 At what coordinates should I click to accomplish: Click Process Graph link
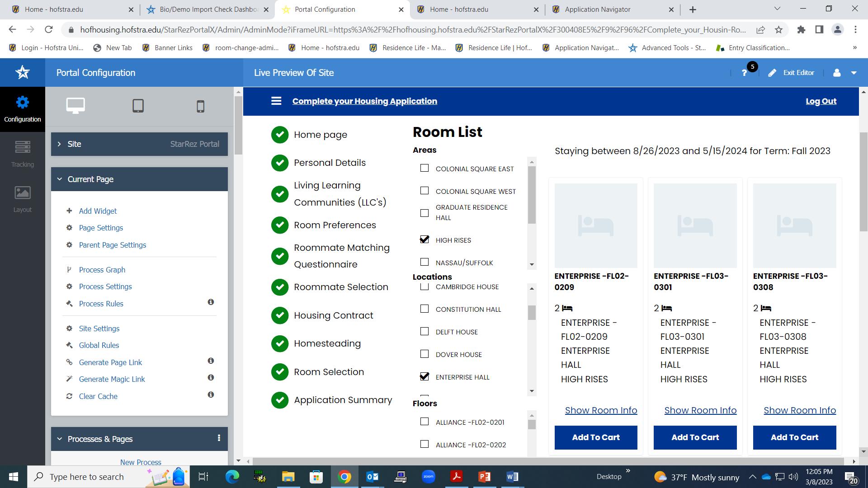click(x=102, y=270)
